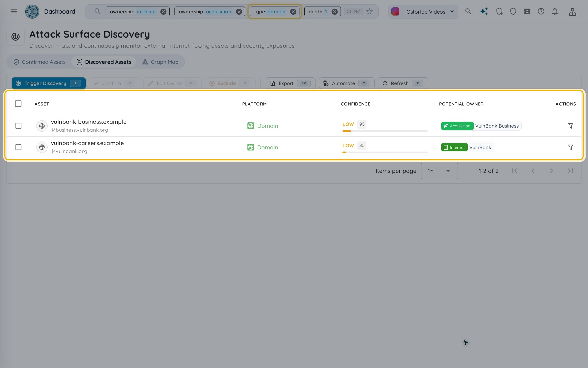The width and height of the screenshot is (588, 368).
Task: Check the vulnbank-careers.example row checkbox
Action: (x=18, y=147)
